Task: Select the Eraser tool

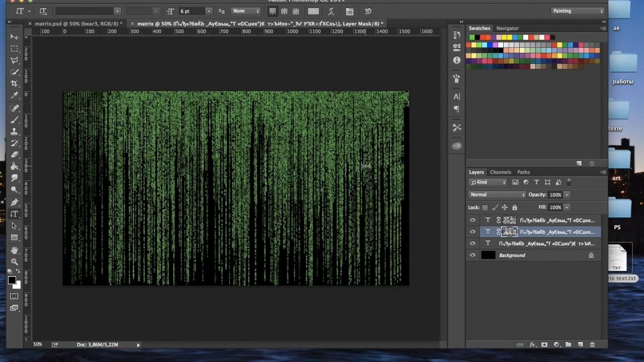Action: click(x=14, y=155)
